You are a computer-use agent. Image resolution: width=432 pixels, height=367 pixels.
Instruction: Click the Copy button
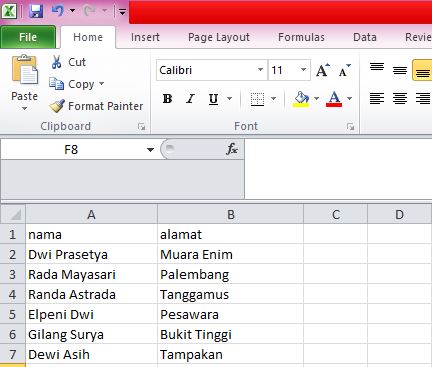71,84
